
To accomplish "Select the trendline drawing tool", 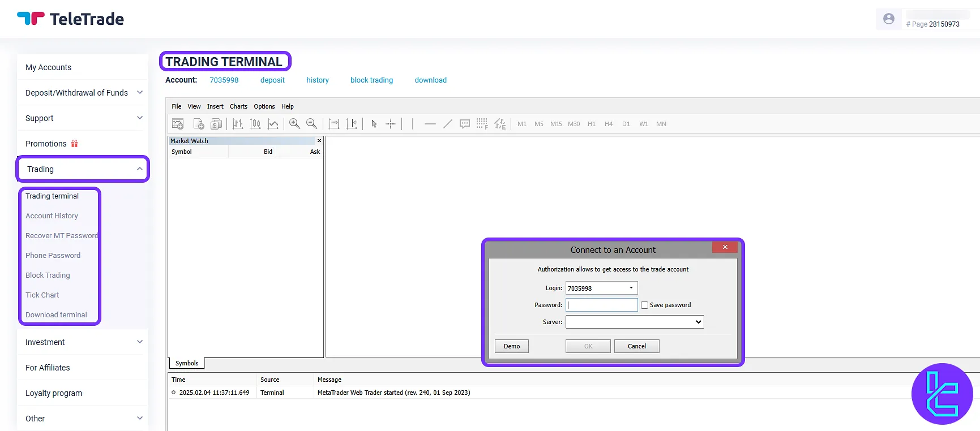I will tap(447, 124).
